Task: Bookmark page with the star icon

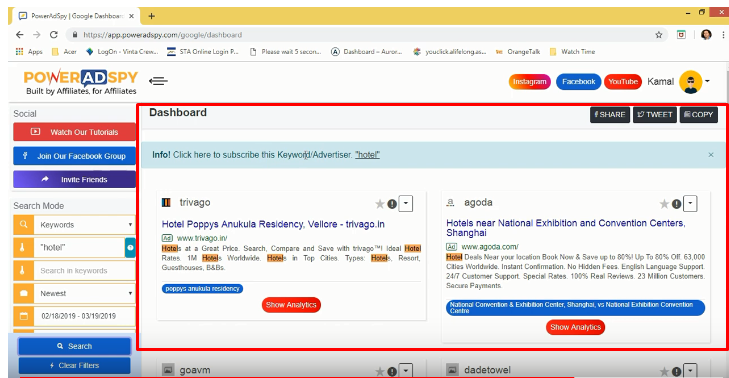Action: coord(659,35)
